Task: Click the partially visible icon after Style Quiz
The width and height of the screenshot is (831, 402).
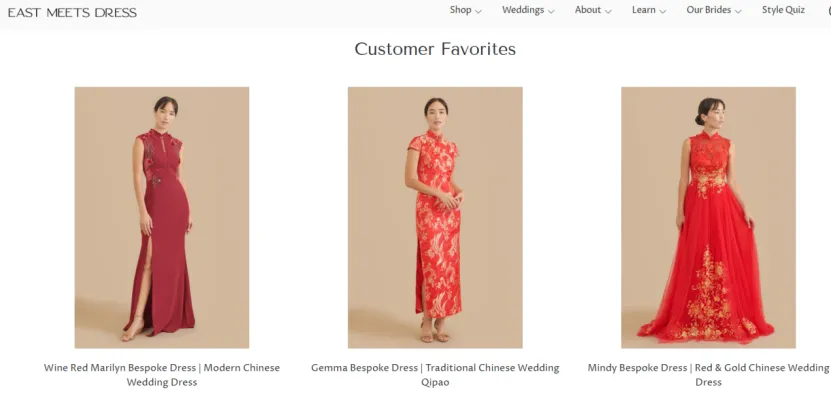Action: (x=828, y=11)
